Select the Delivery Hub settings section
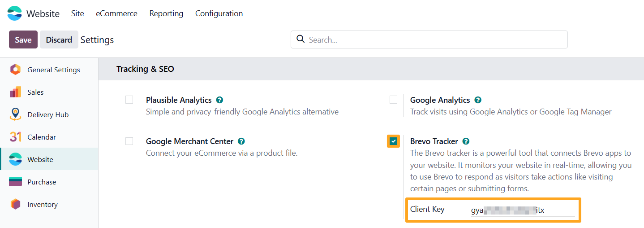 49,114
